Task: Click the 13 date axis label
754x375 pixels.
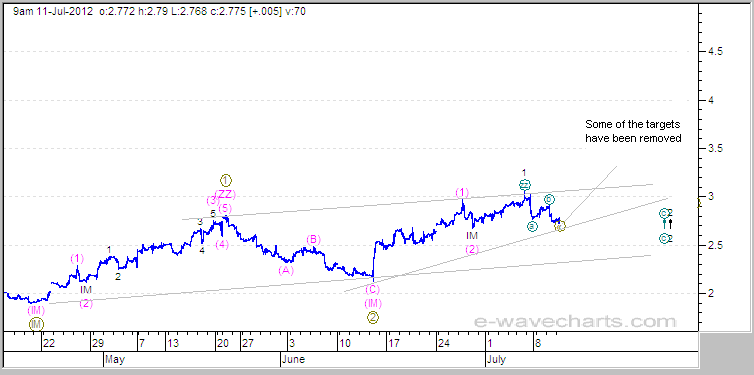Action: 173,343
